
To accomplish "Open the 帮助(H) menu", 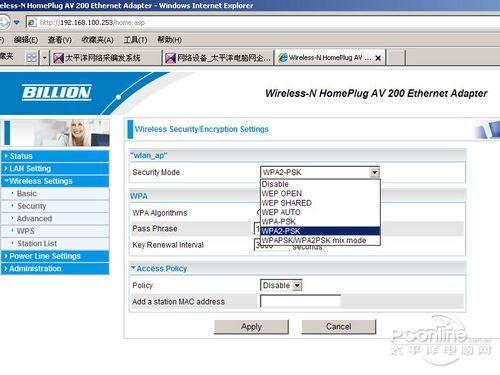I will click(x=169, y=40).
